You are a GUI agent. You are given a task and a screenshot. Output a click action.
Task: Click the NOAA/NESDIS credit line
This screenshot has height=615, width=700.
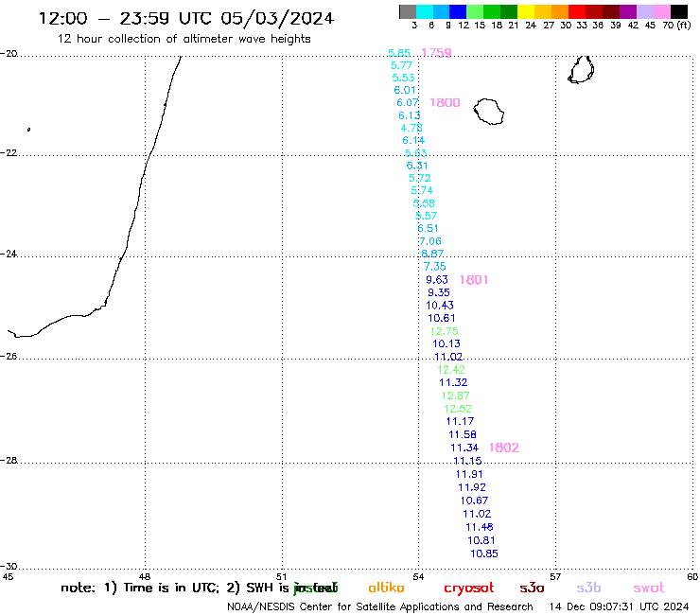[x=380, y=607]
